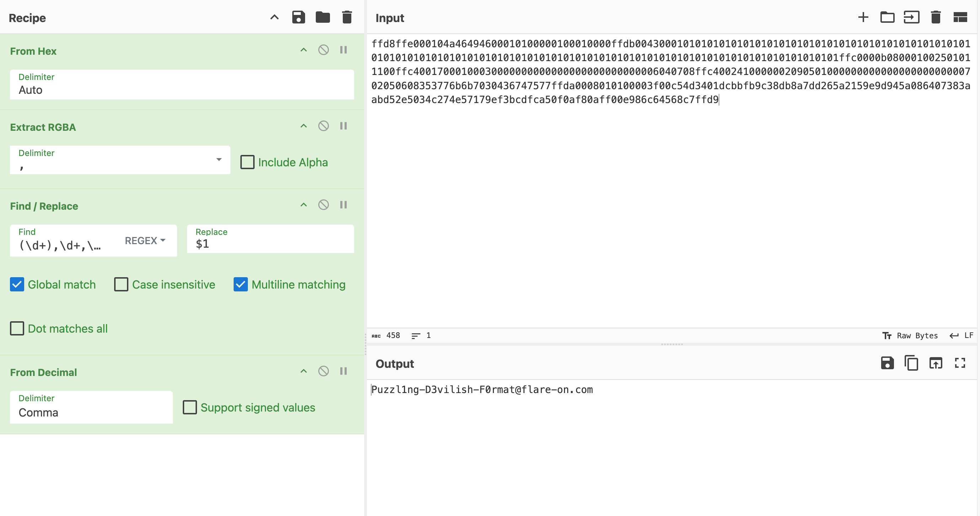The height and width of the screenshot is (516, 980).
Task: Save the recipe with the disk icon
Action: (x=298, y=17)
